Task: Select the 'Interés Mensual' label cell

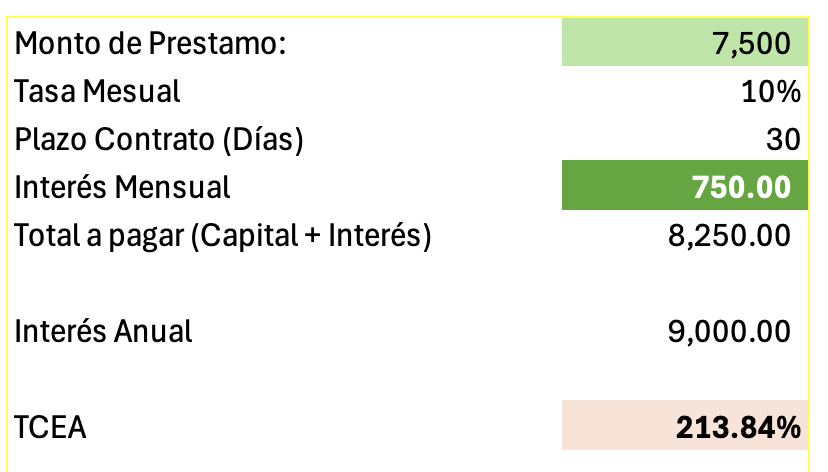Action: point(123,187)
